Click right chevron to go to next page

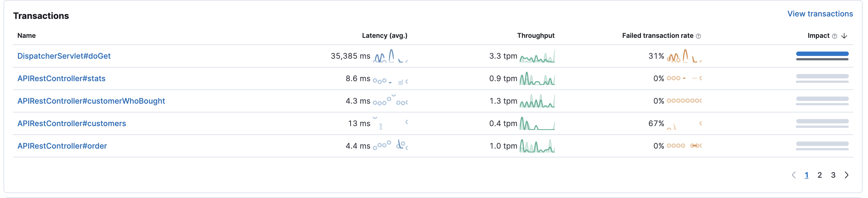pyautogui.click(x=846, y=175)
